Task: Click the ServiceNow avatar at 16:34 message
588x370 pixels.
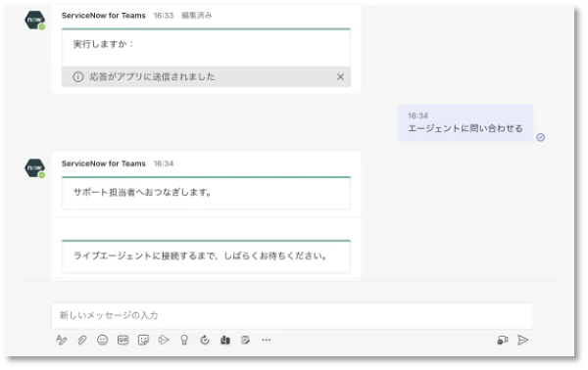Action: coord(35,168)
